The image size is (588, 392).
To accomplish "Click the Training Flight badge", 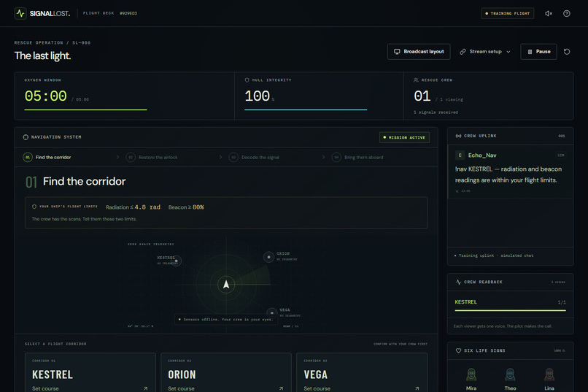I will click(508, 13).
